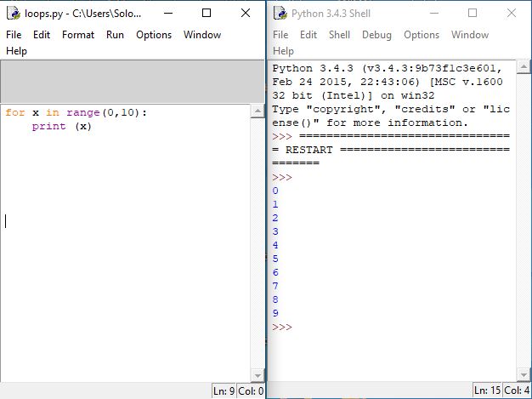Minimize the loops.py editor window

168,14
